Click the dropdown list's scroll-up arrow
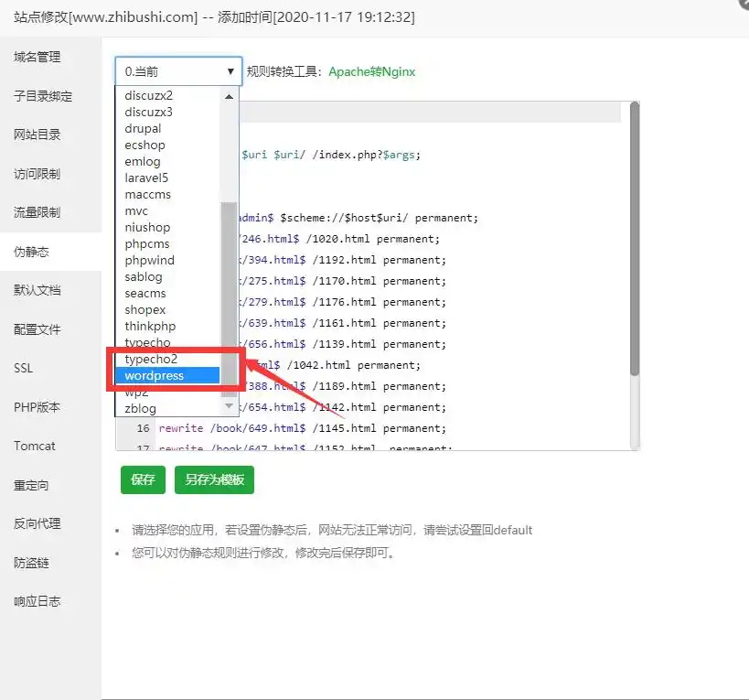 pyautogui.click(x=229, y=96)
